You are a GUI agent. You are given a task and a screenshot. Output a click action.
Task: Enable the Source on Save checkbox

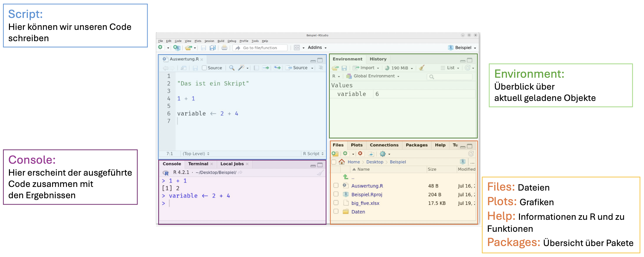tap(204, 68)
